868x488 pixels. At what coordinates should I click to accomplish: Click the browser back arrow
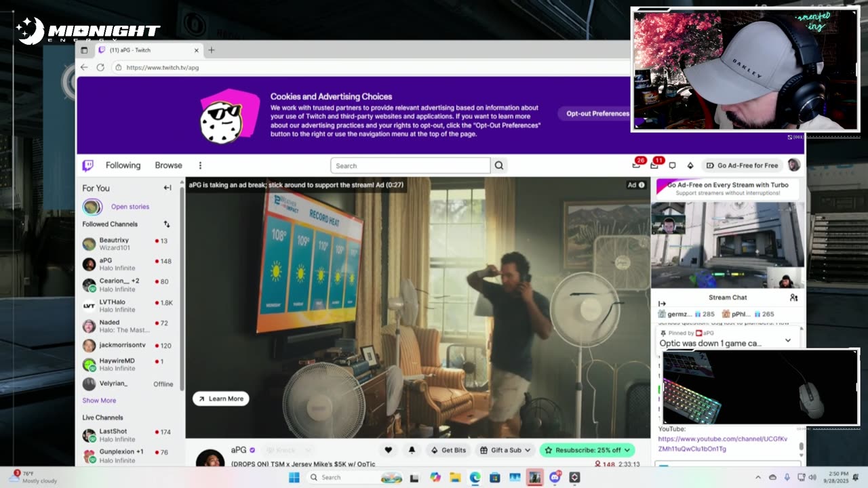pos(84,67)
